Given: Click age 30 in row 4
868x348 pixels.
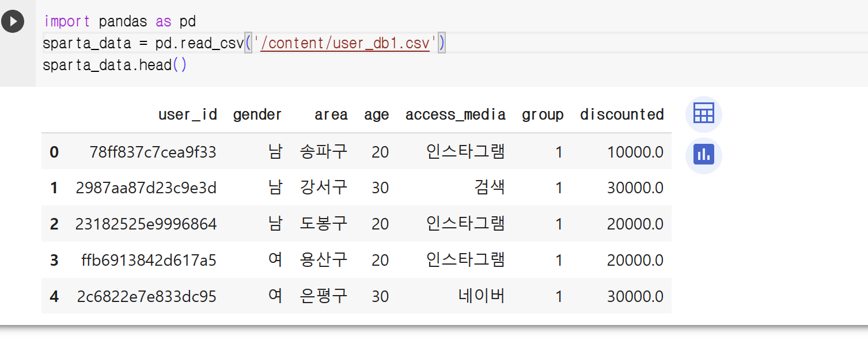Looking at the screenshot, I should point(380,297).
